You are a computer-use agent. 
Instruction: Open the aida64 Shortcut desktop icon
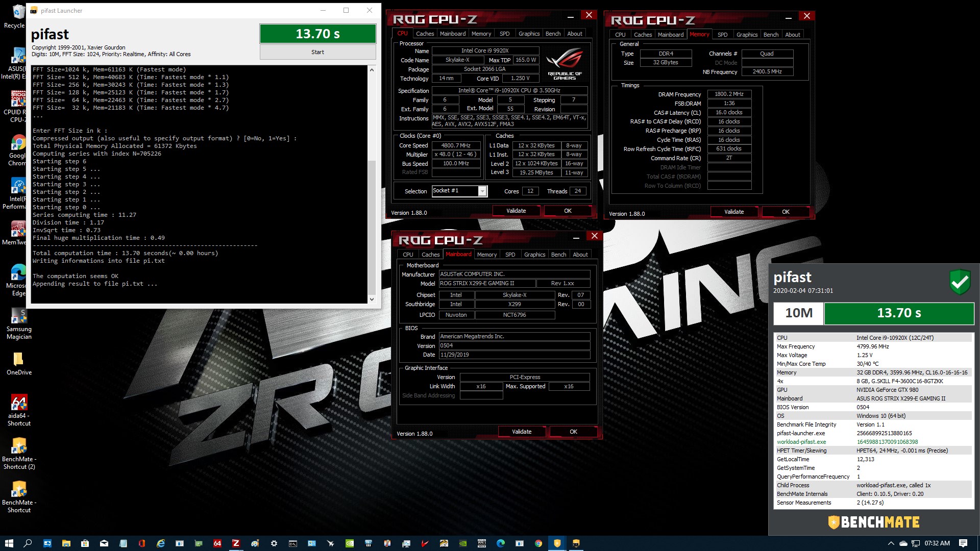pyautogui.click(x=19, y=410)
